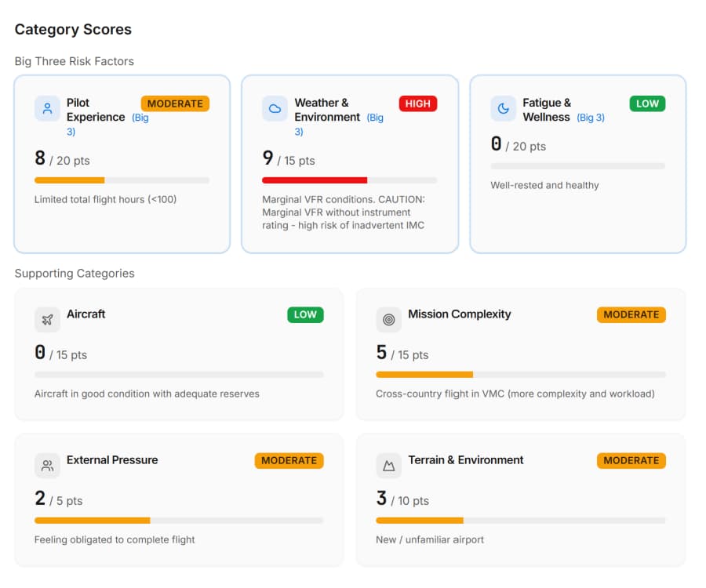Image resolution: width=706 pixels, height=588 pixels.
Task: Click the External Pressure people icon
Action: [47, 465]
